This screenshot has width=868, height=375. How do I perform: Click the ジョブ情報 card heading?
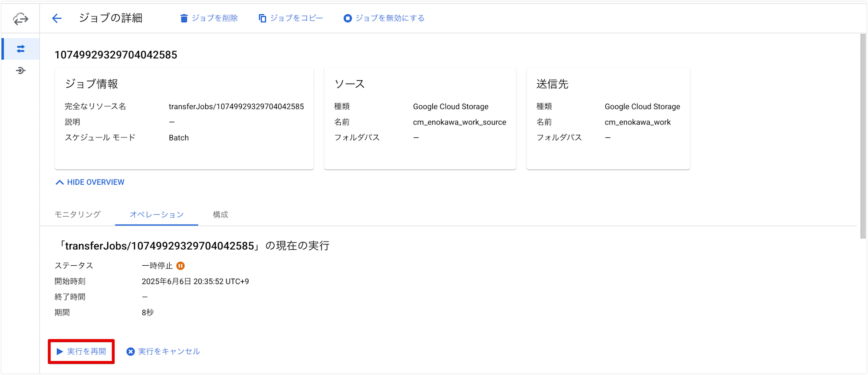[92, 84]
